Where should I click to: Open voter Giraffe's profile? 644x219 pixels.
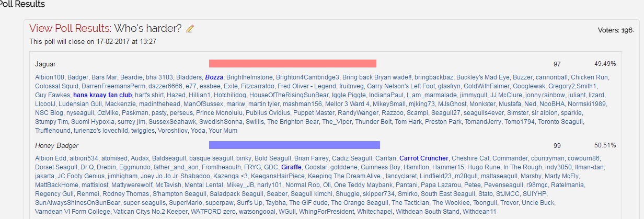[x=291, y=167]
